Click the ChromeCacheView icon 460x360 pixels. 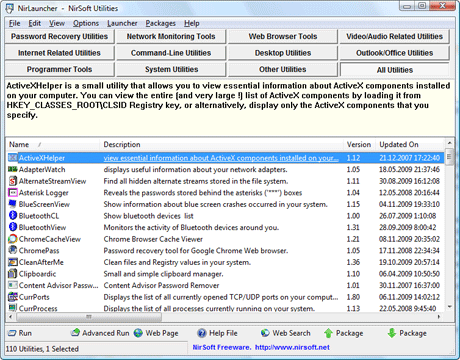[x=13, y=239]
